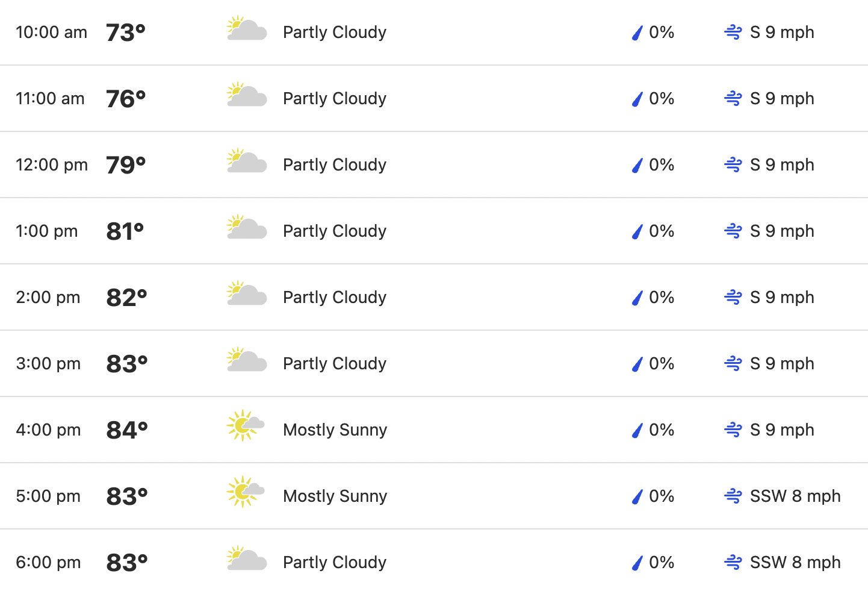This screenshot has height=594, width=868.
Task: Click the 10:00 am partly cloudy icon
Action: click(x=247, y=29)
